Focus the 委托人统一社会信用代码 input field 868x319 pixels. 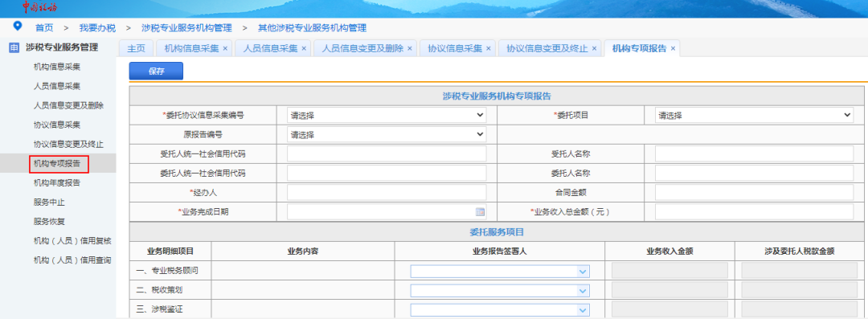click(387, 174)
